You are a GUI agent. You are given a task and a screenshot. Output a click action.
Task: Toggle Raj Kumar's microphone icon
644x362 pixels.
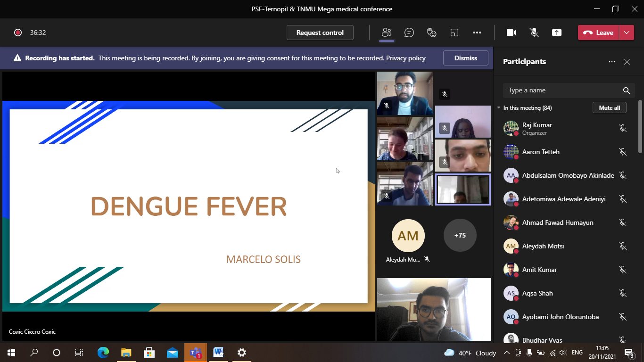623,128
